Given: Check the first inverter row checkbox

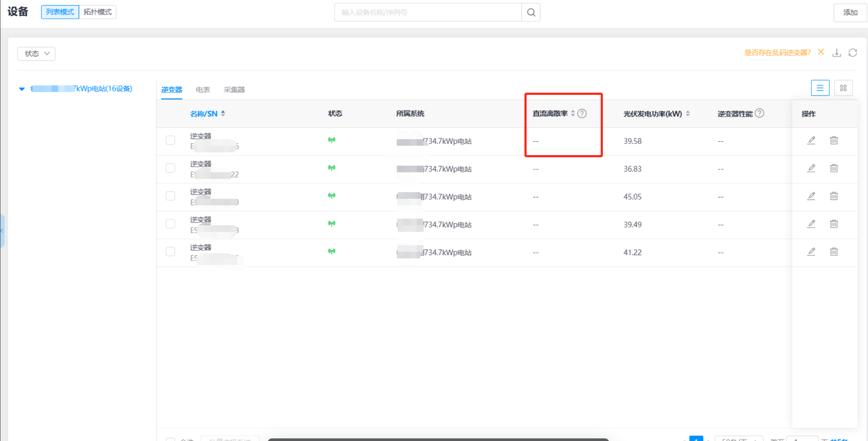Looking at the screenshot, I should click(170, 140).
